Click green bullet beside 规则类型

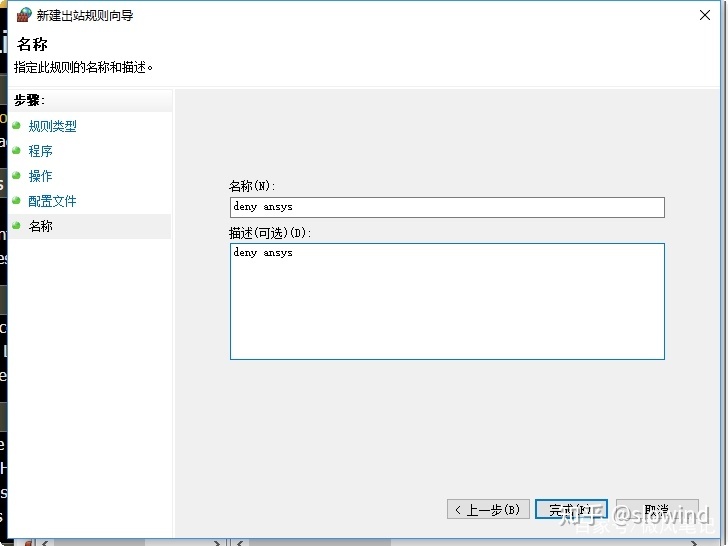[17, 125]
